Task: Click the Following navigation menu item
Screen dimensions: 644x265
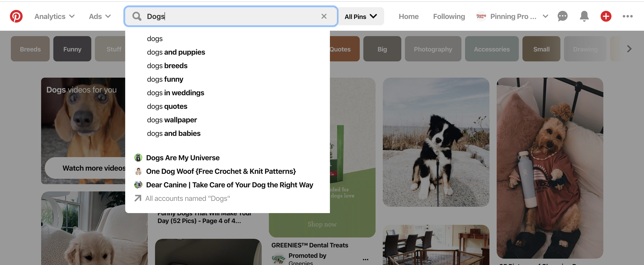Action: (x=449, y=16)
